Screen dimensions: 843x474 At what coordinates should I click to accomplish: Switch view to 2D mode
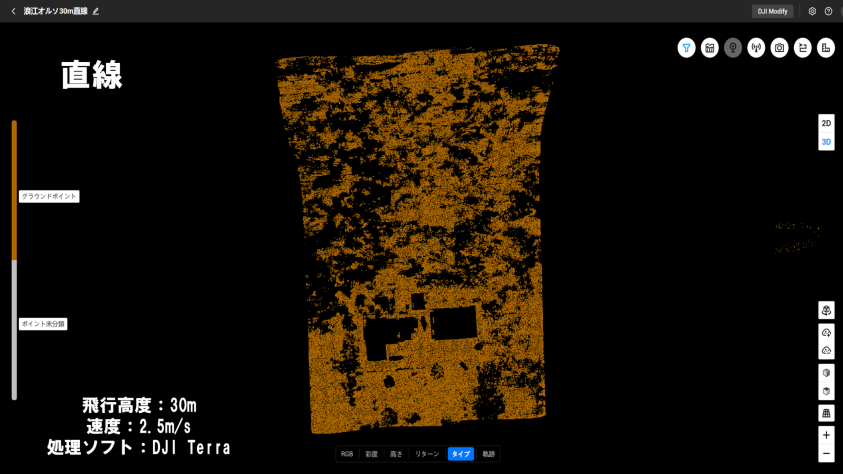coord(826,123)
